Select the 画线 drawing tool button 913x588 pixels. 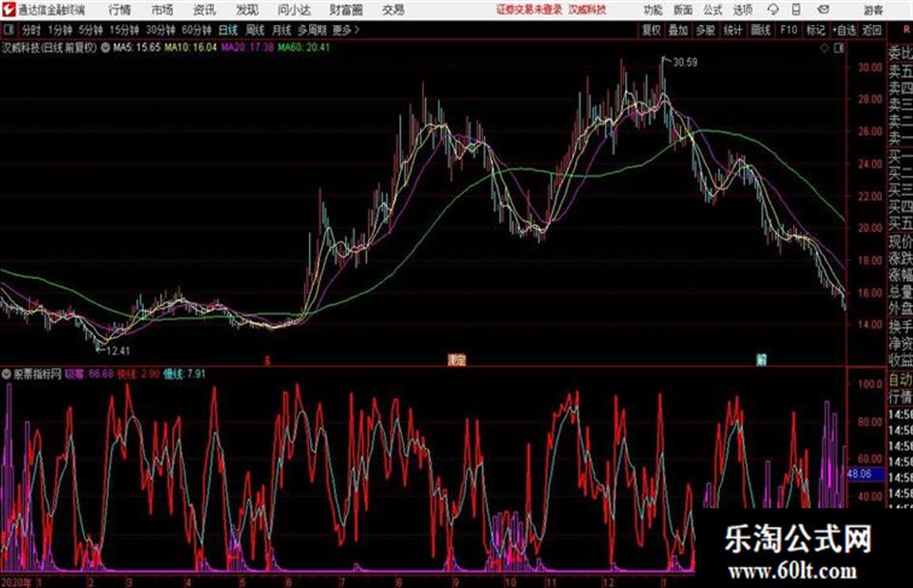click(761, 30)
